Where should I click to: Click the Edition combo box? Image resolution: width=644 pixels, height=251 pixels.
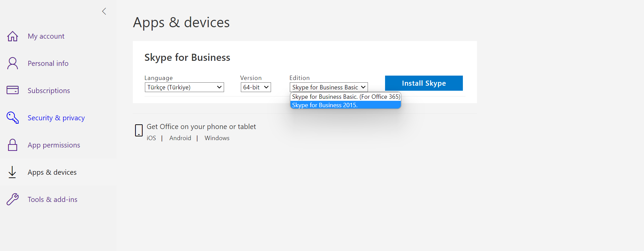(x=328, y=87)
